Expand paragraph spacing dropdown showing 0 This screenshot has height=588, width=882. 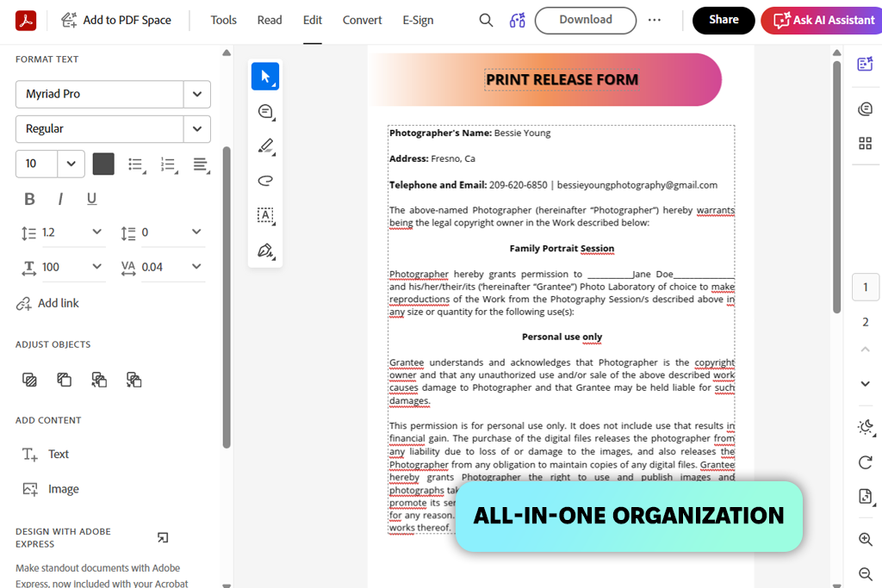click(196, 232)
